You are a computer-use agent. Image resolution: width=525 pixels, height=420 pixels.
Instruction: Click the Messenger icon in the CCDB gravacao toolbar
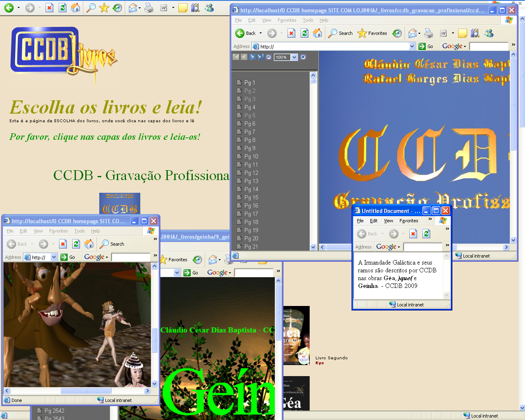click(x=489, y=33)
